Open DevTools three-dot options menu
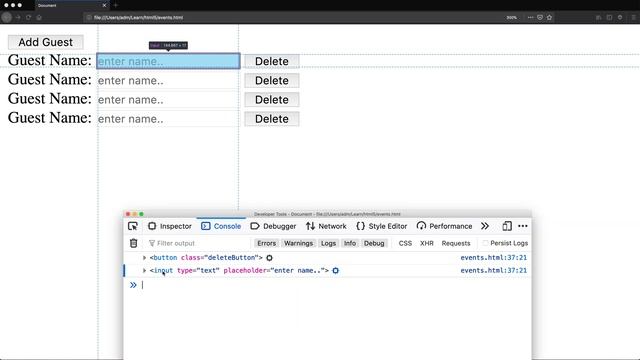Screen dimensions: 640x360 pos(522,226)
